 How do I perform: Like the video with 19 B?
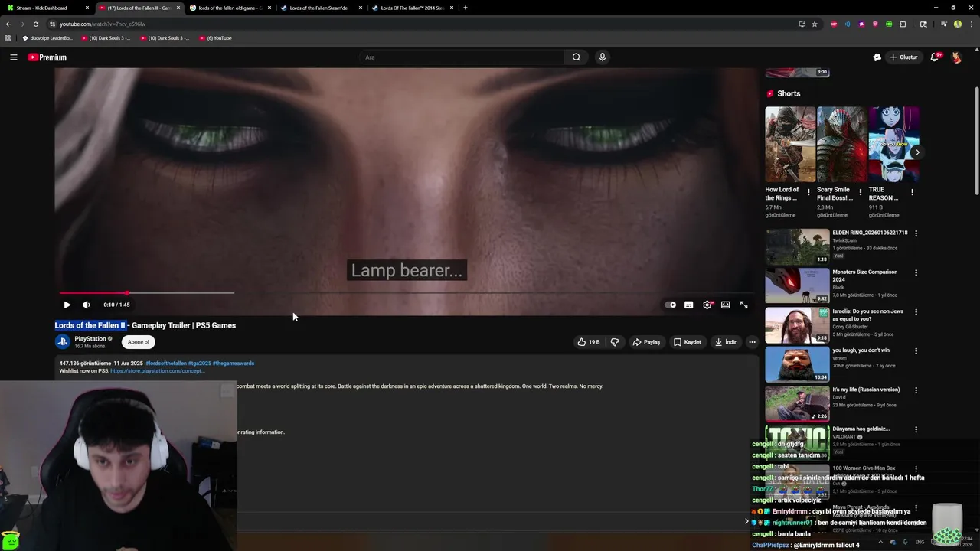tap(589, 342)
